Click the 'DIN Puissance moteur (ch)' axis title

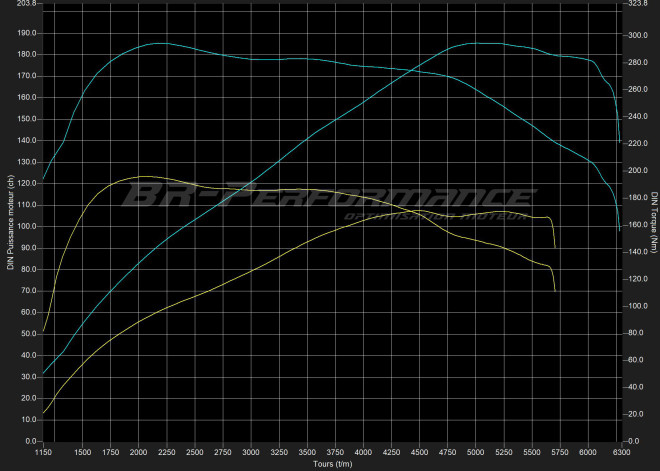point(9,223)
